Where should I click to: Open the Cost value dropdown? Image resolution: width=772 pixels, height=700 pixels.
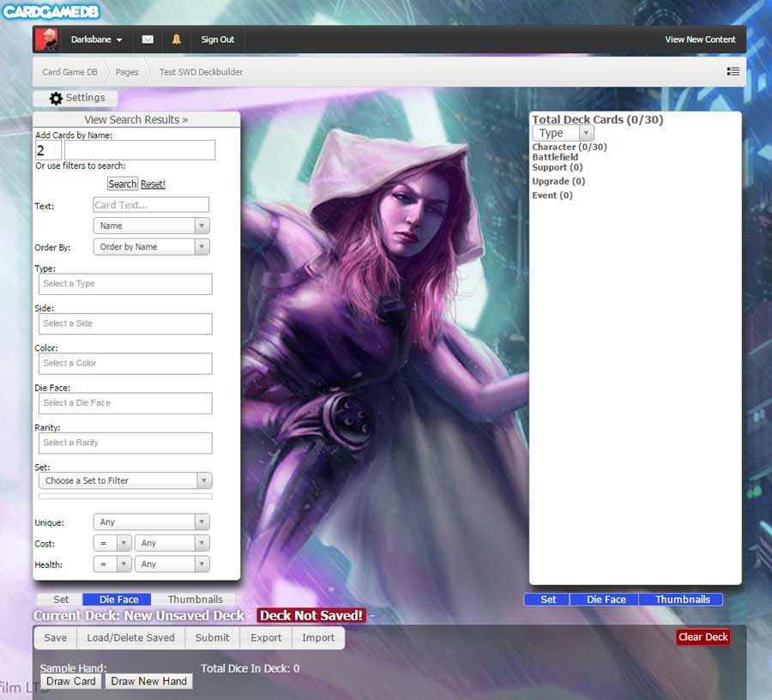172,543
